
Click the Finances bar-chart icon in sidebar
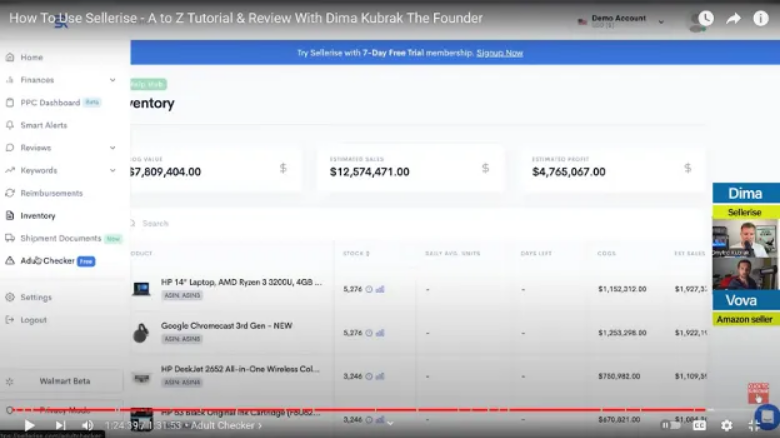[x=10, y=80]
